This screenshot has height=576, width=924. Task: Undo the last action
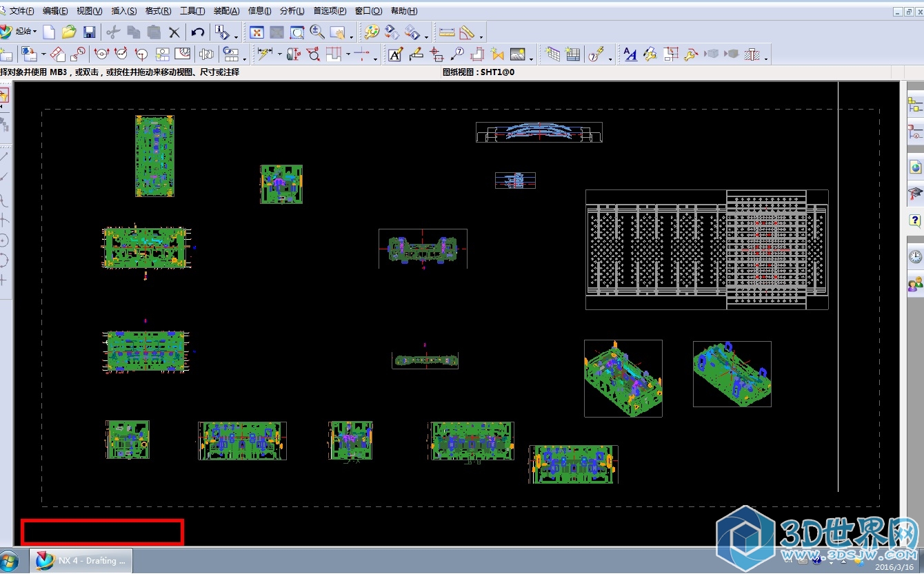(198, 32)
